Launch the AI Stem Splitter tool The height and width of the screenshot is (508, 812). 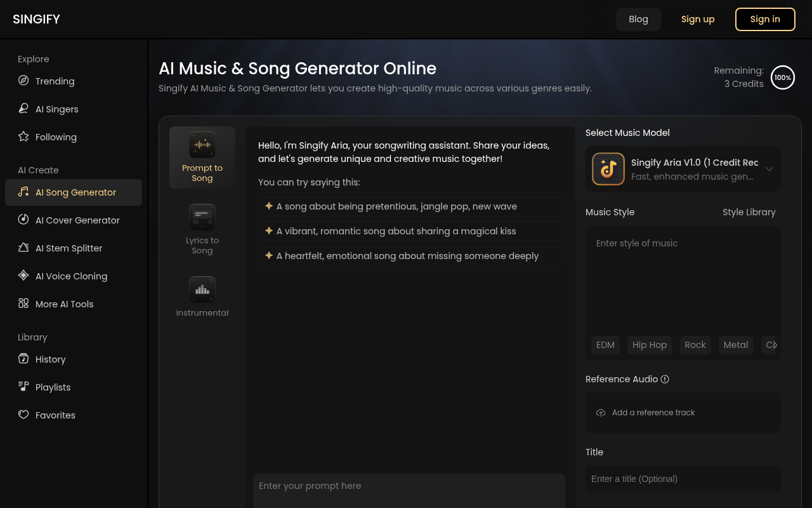click(68, 248)
